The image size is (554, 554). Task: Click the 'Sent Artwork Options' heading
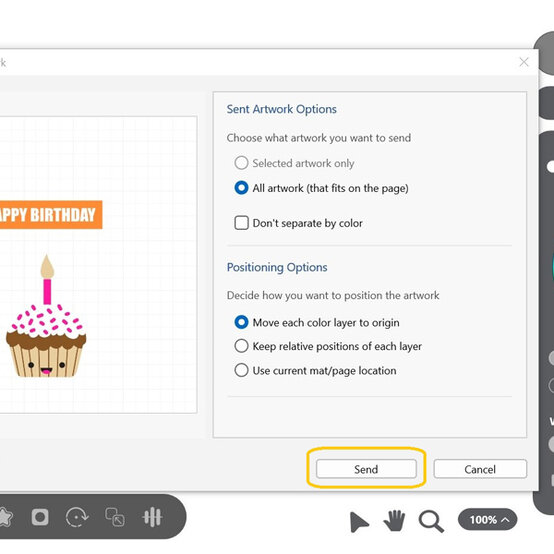tap(282, 109)
